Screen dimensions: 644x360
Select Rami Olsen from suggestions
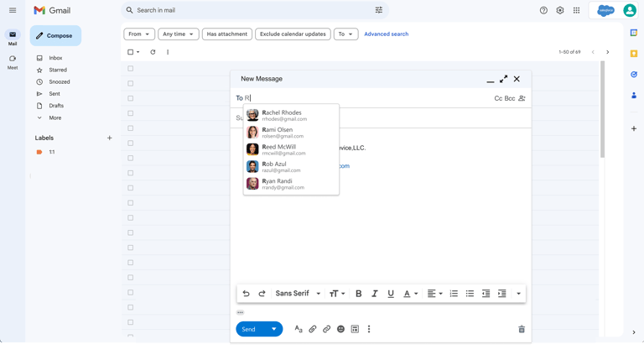coord(291,133)
